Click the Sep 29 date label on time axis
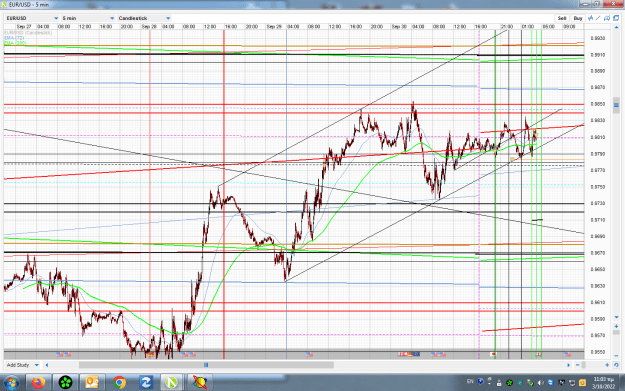This screenshot has width=625, height=391. pos(274,27)
